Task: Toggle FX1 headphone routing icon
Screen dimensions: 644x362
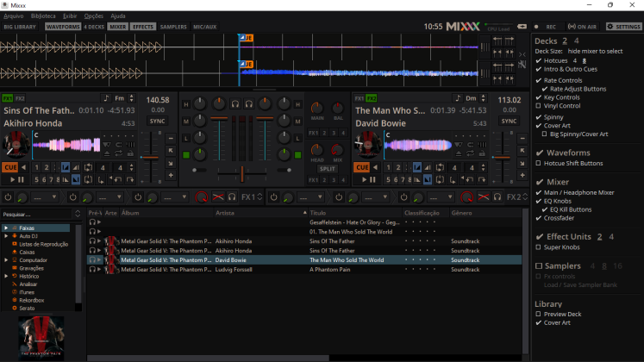Action: pos(232,197)
